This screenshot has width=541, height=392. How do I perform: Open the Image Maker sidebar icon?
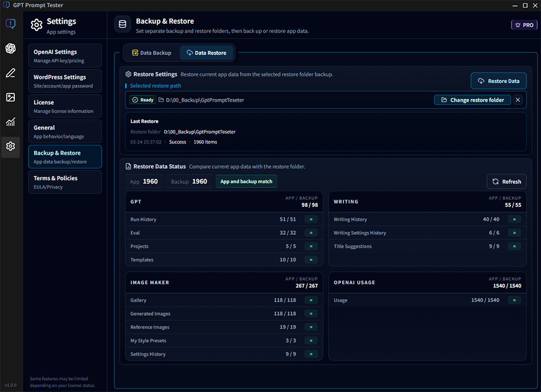click(10, 97)
